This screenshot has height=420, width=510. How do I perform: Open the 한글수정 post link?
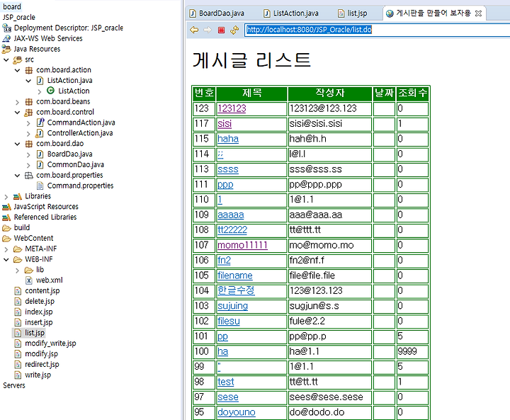click(x=236, y=290)
